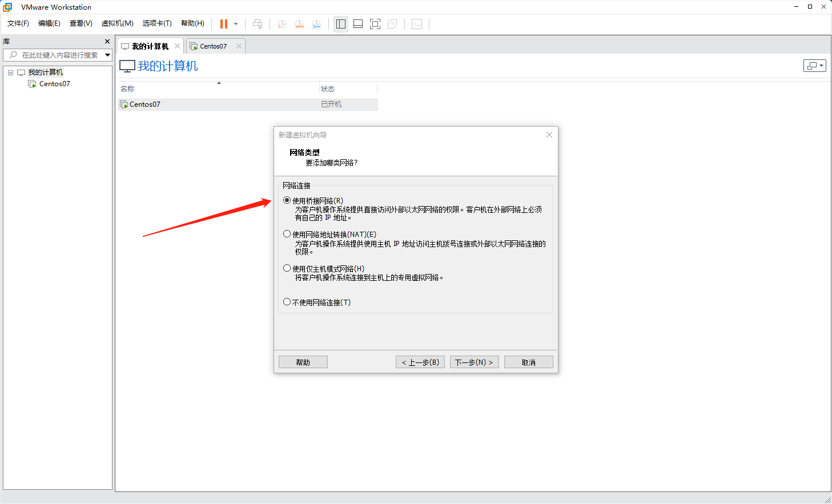Toggle the library sidebar view icon
This screenshot has height=504, width=832.
coord(341,24)
